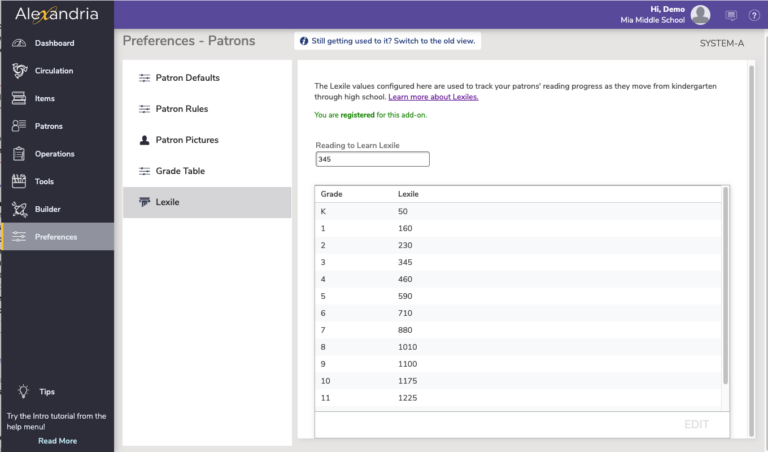Click Read More under Tips
Image resolution: width=768 pixels, height=452 pixels.
[57, 440]
